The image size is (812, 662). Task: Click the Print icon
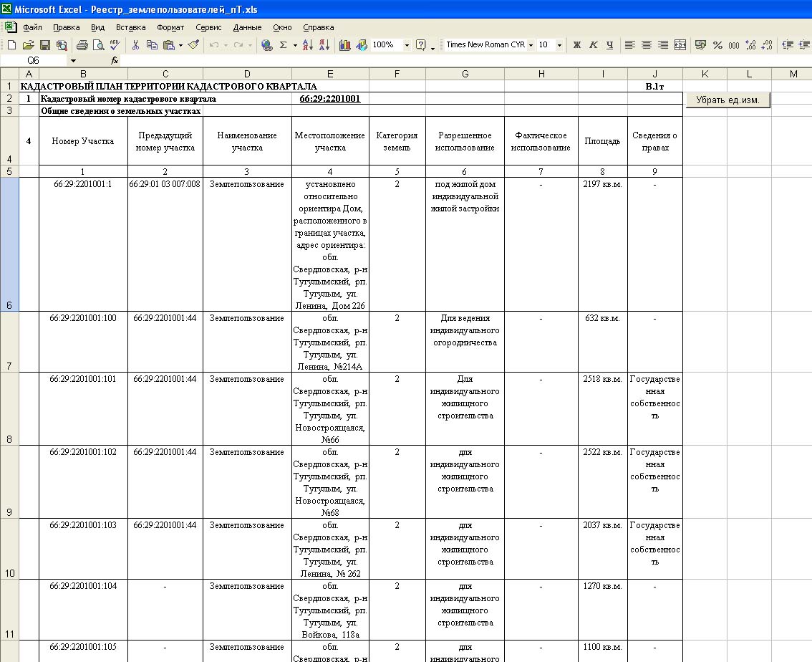click(82, 45)
